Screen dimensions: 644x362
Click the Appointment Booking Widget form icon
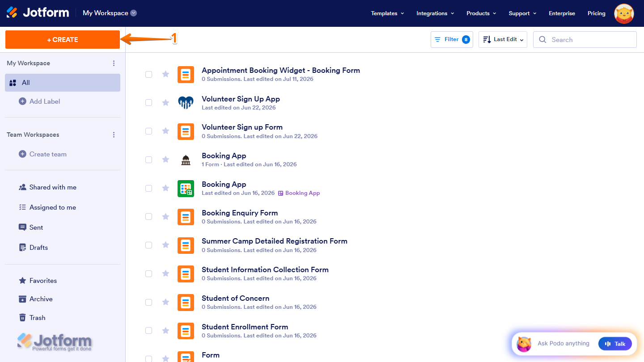[x=186, y=74]
